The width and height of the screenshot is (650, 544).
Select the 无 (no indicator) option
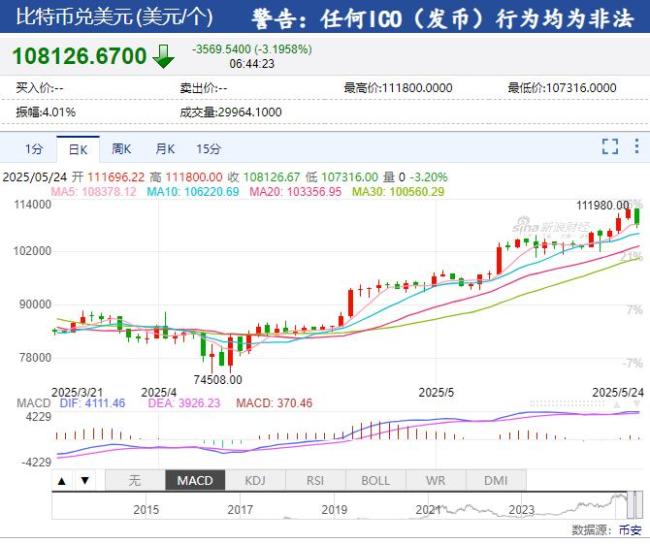point(135,481)
